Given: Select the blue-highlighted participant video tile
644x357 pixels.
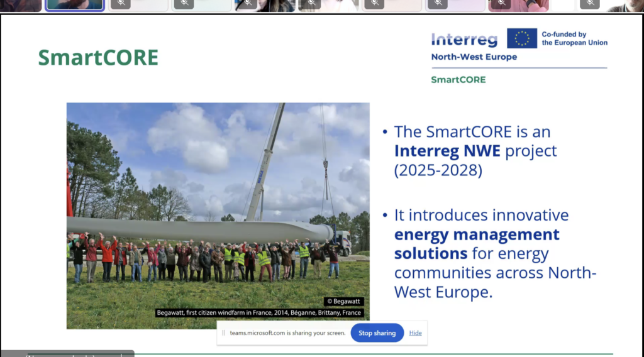Looking at the screenshot, I should [x=75, y=5].
